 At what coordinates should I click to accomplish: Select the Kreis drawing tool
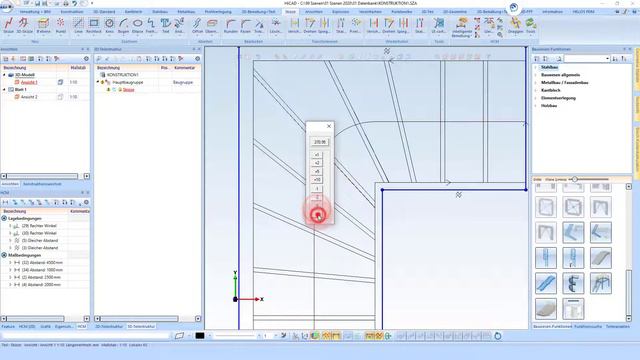pyautogui.click(x=109, y=25)
